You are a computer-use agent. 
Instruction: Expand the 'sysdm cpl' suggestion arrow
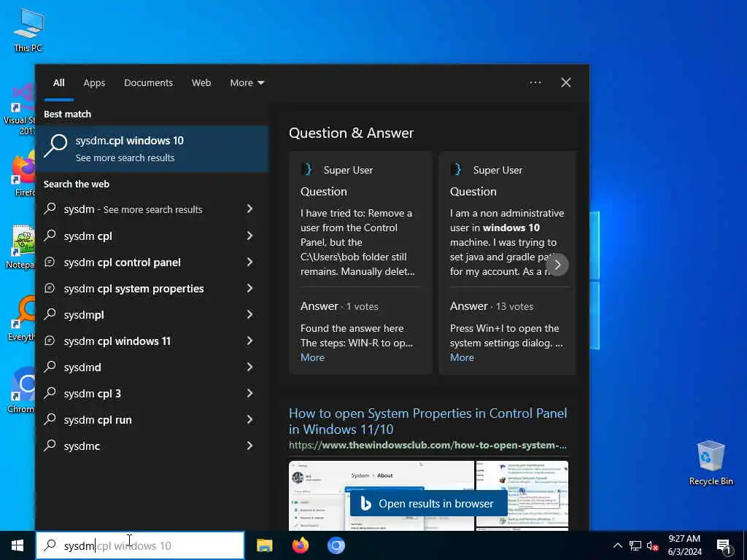click(x=249, y=236)
